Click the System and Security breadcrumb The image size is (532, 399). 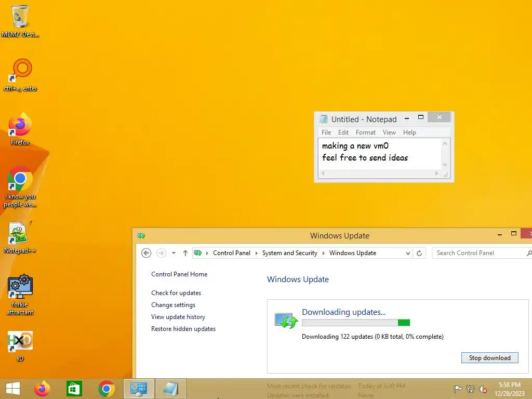tap(290, 253)
